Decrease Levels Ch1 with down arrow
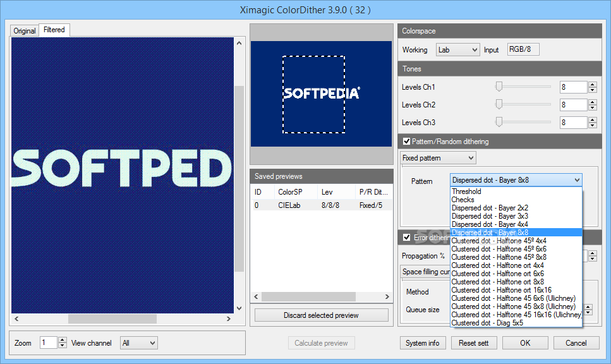The width and height of the screenshot is (611, 364). tap(593, 90)
